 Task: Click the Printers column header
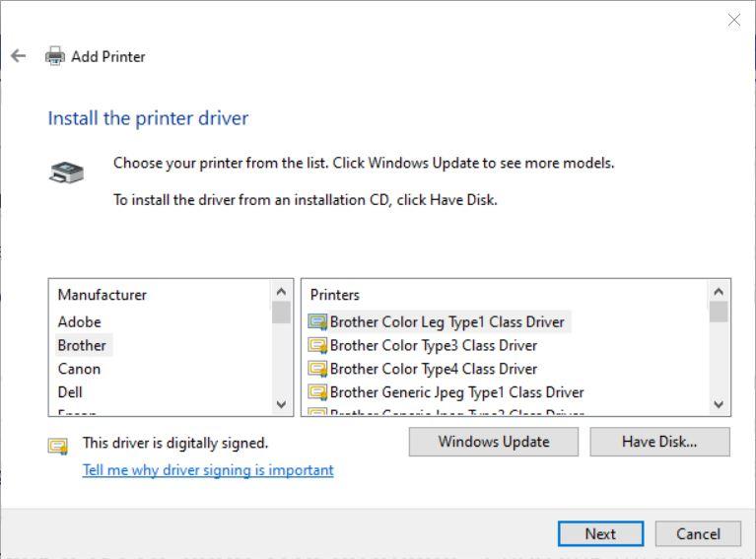pos(335,295)
